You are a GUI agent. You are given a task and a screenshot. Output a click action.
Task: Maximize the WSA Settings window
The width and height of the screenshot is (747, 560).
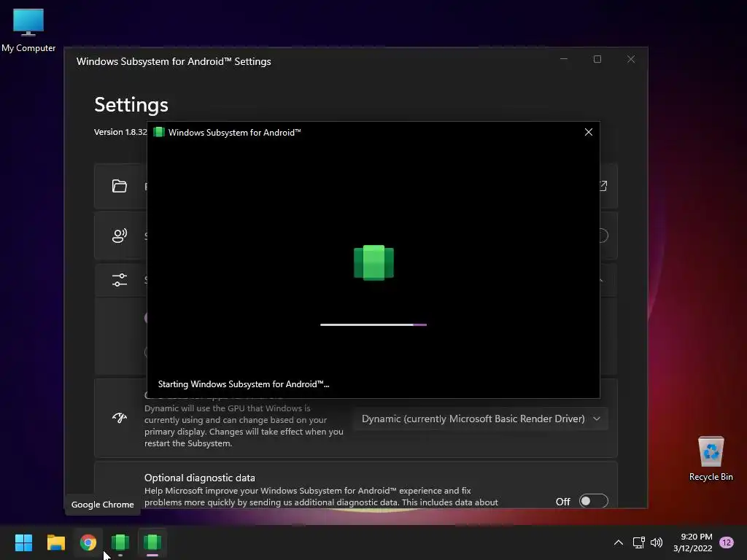point(597,59)
